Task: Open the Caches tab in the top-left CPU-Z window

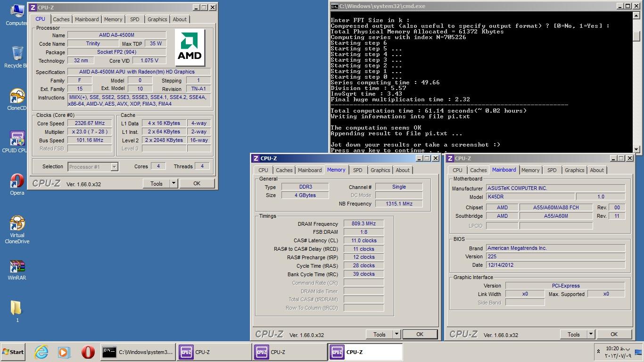Action: point(61,19)
